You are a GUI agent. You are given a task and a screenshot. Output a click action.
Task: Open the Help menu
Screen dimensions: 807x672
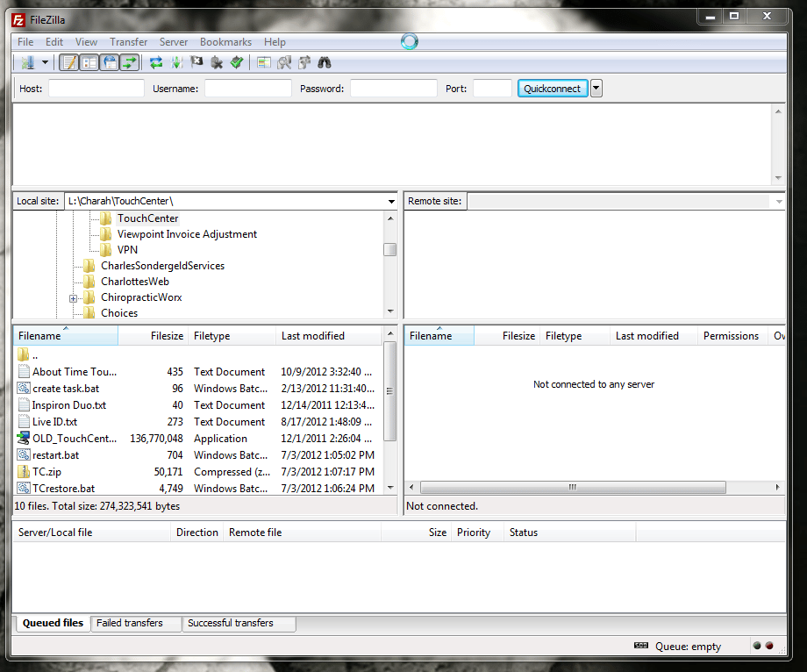pyautogui.click(x=275, y=42)
